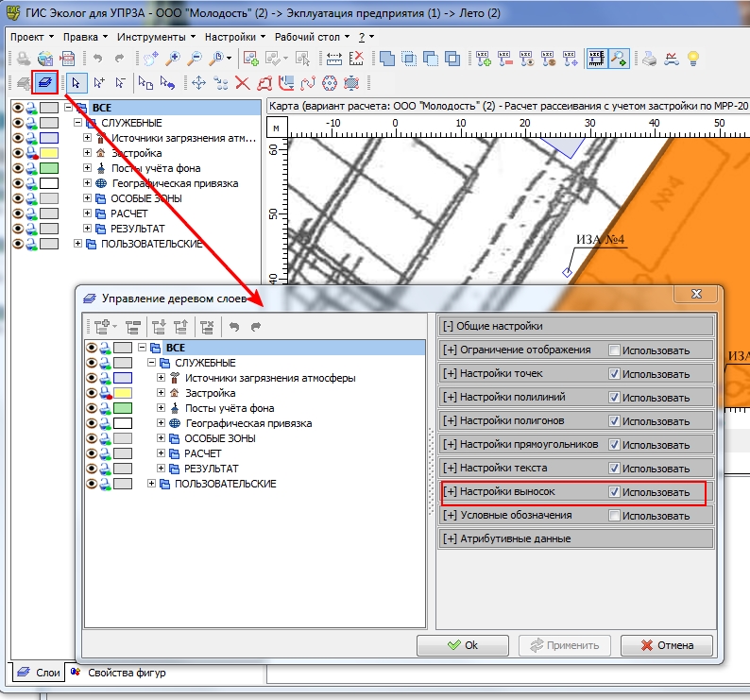Click the move object crosshair arrows icon
Image resolution: width=750 pixels, height=700 pixels.
[198, 83]
